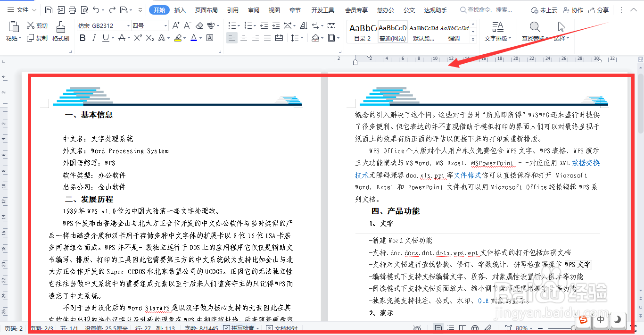
Task: Switch to the 引用 tab
Action: click(x=232, y=10)
